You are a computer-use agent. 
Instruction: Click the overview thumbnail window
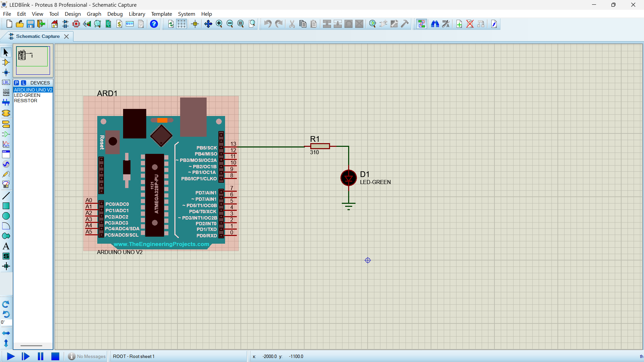tap(33, 60)
